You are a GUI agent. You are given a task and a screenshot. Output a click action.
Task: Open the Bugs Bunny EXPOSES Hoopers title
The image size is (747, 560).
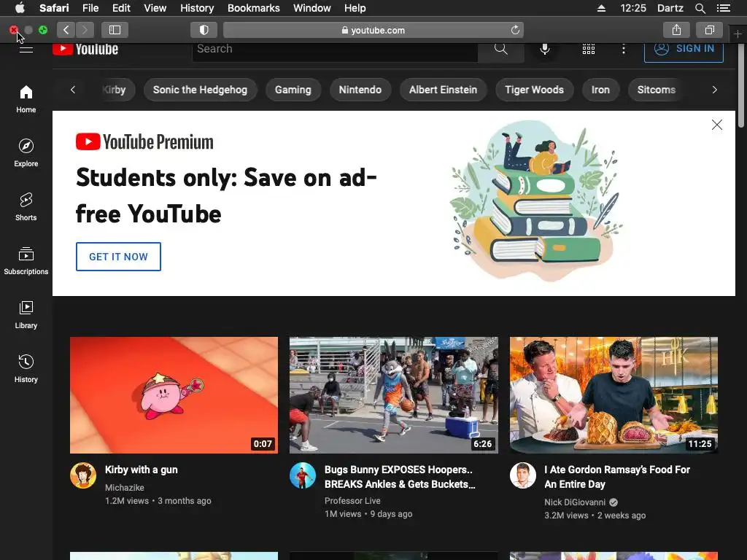click(x=400, y=477)
